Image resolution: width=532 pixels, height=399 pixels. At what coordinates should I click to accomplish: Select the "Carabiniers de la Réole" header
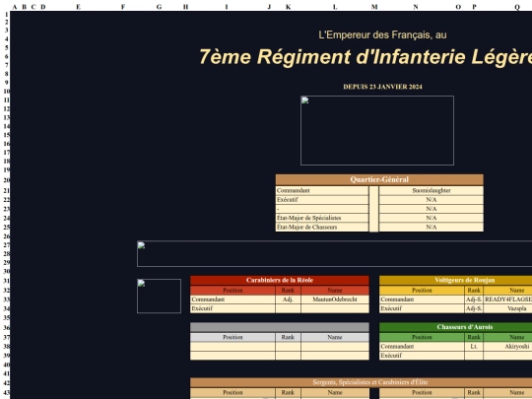click(x=280, y=280)
